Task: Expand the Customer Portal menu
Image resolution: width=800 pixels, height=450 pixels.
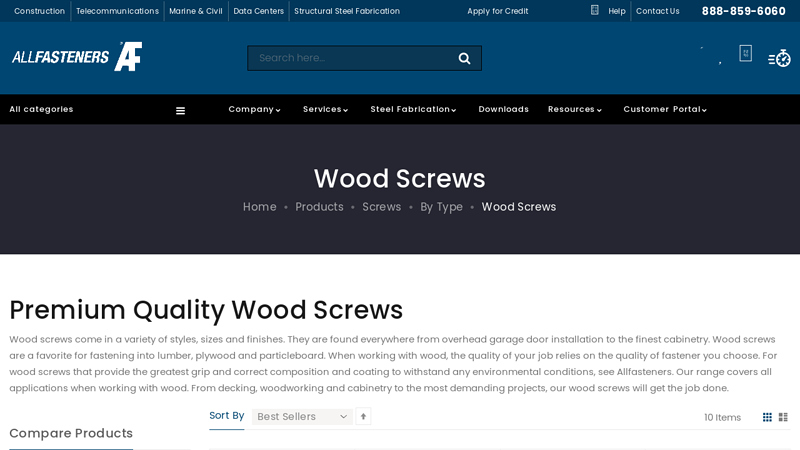Action: [665, 109]
